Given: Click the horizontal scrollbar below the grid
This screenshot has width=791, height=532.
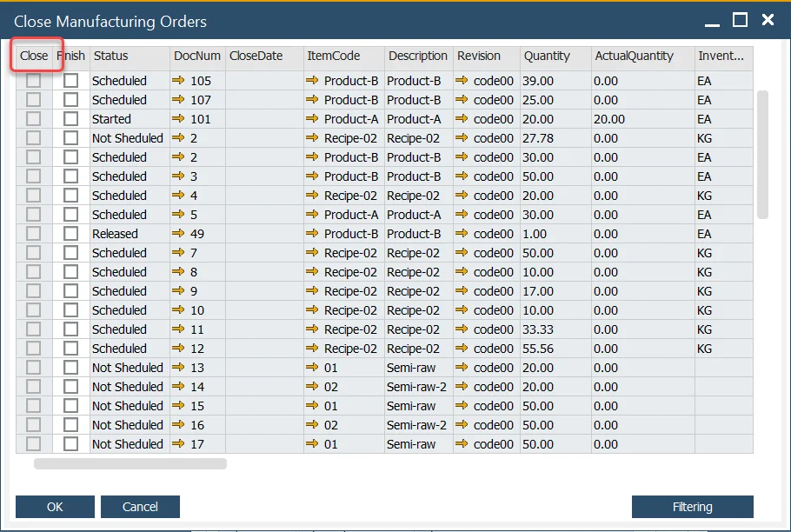Looking at the screenshot, I should tap(129, 463).
